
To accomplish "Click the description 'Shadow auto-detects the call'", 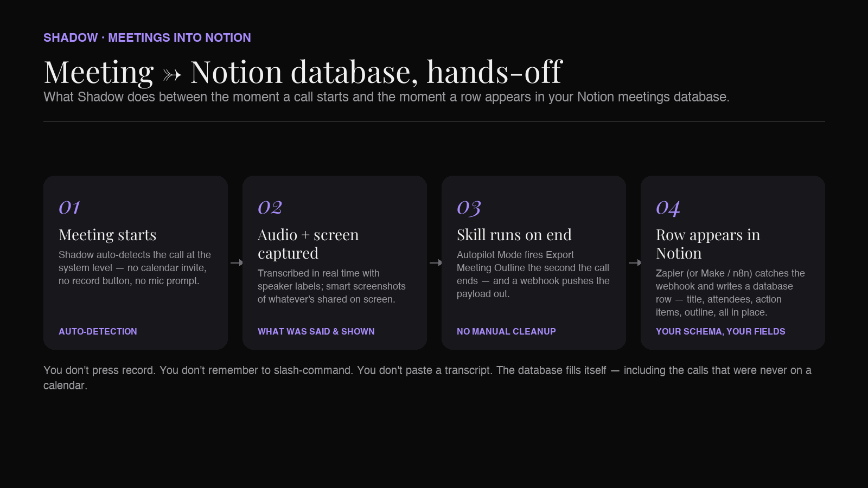I will pos(135,268).
